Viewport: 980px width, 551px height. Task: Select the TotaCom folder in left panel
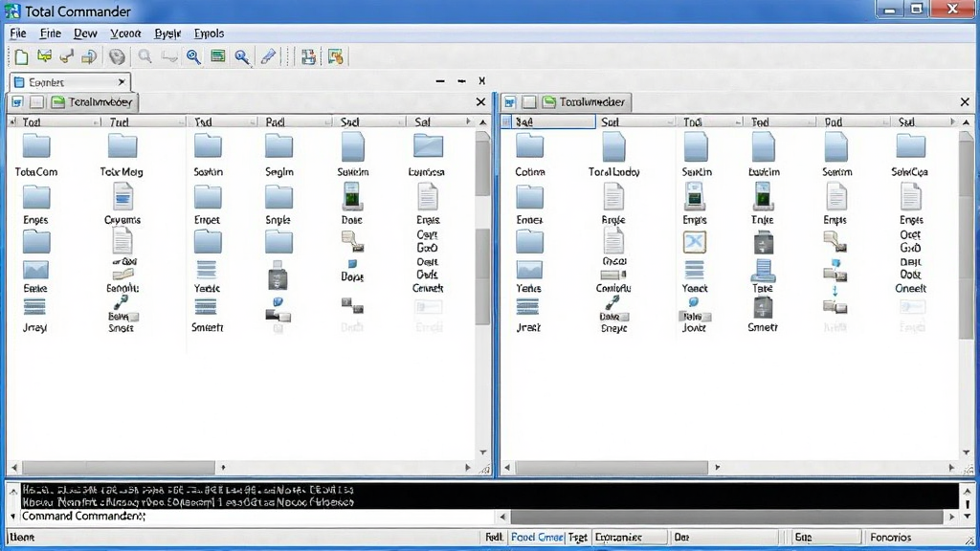point(36,156)
